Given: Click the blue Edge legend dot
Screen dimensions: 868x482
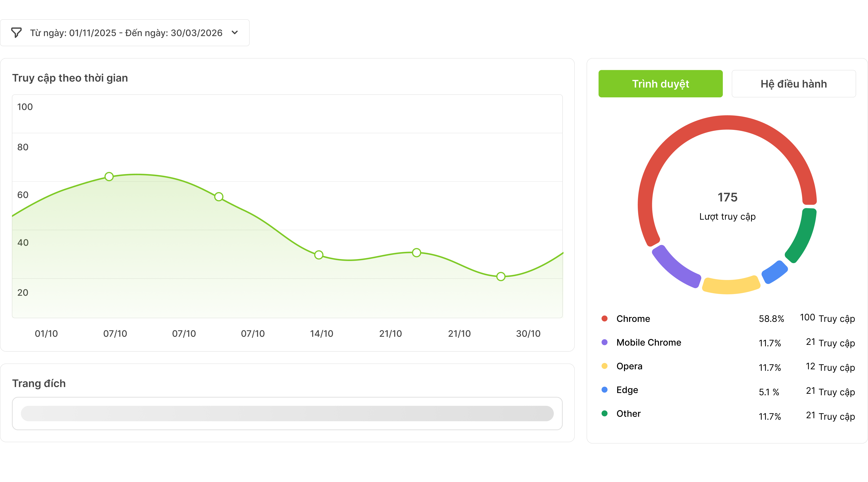Looking at the screenshot, I should 604,390.
